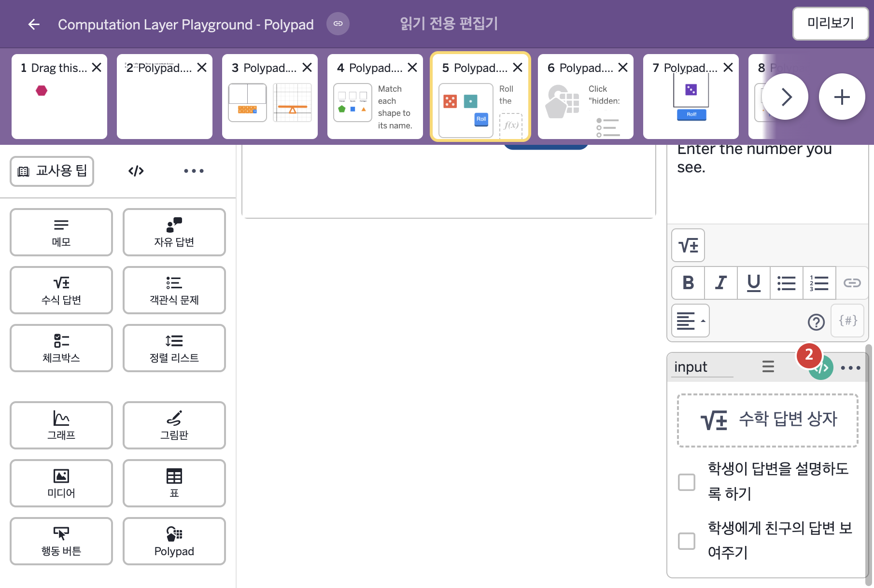Open the 교사용 팁 teacher tips
This screenshot has width=874, height=588.
(52, 171)
